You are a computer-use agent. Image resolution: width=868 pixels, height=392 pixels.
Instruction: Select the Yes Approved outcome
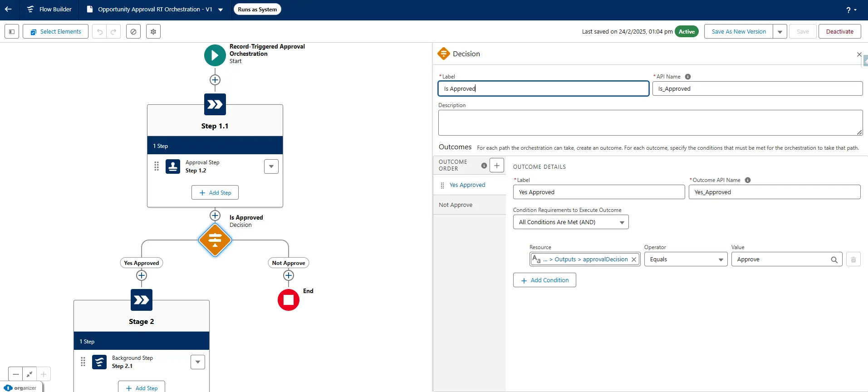[470, 185]
